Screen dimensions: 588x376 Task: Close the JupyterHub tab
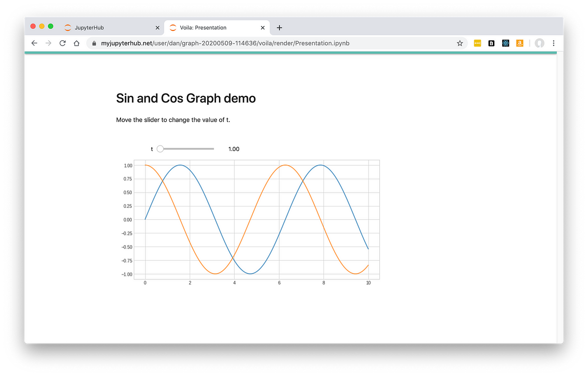tap(157, 28)
